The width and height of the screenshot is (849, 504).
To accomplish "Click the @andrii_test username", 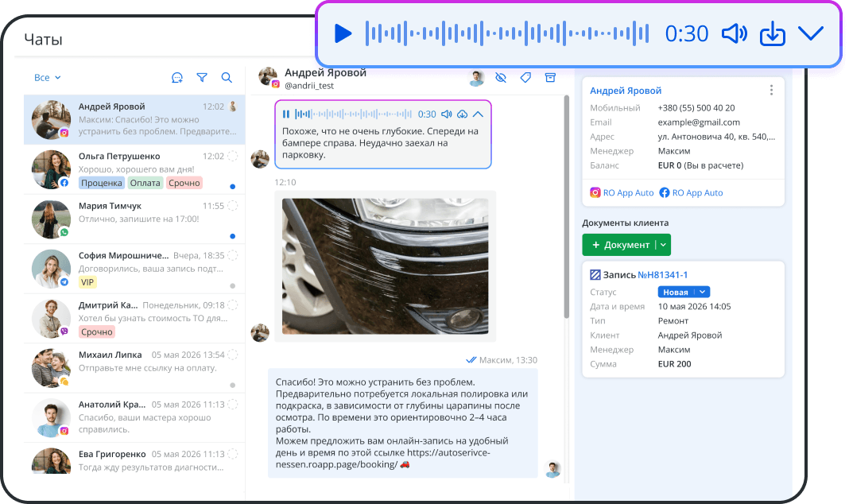I will point(309,86).
